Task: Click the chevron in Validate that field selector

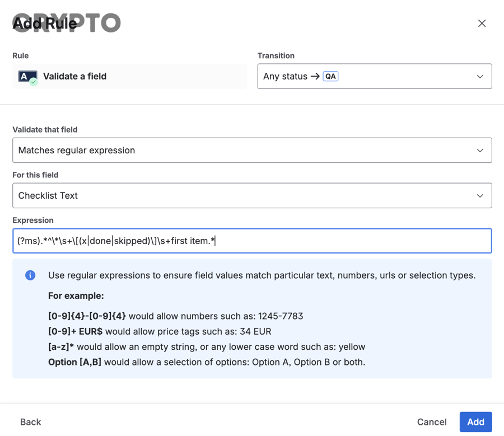Action: tap(480, 150)
